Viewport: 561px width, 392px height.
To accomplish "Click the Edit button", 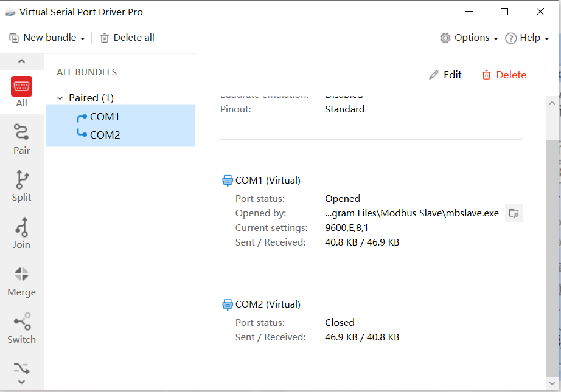I will 445,75.
